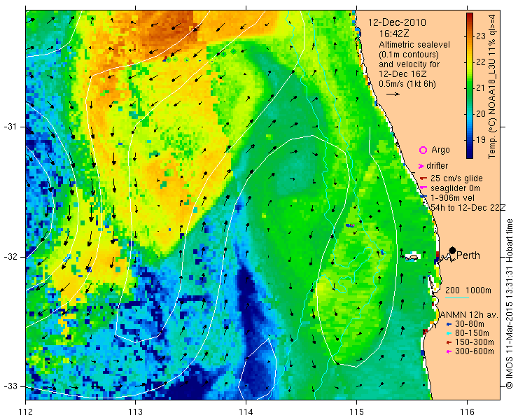Screen dimensions: 518x420
Task: Click the dark blue bottom of the color bar
Action: point(470,154)
